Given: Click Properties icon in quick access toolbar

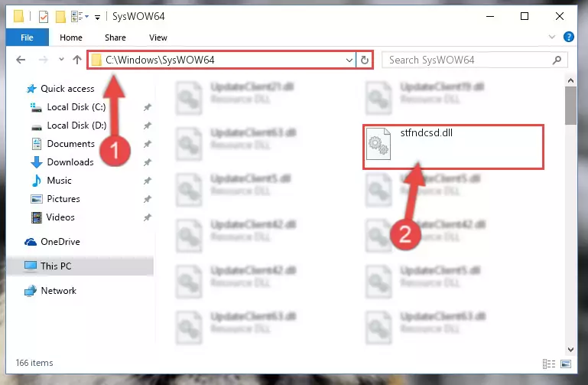Looking at the screenshot, I should [44, 17].
